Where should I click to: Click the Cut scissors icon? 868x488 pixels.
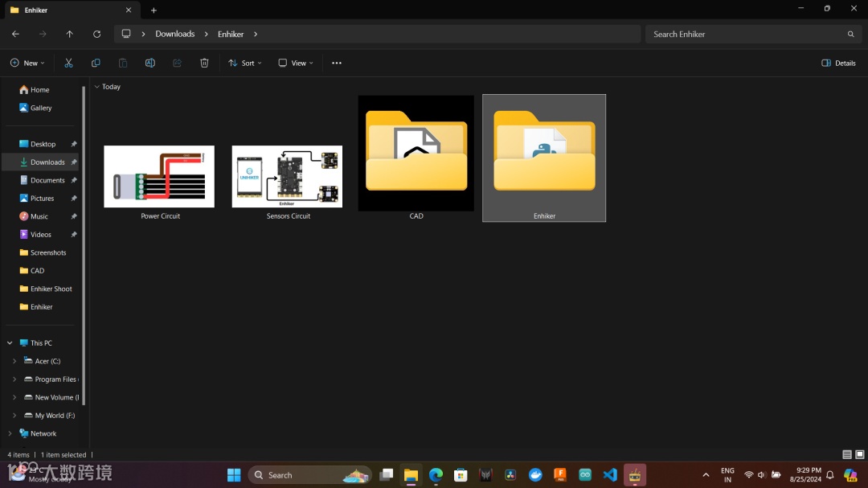coord(68,63)
